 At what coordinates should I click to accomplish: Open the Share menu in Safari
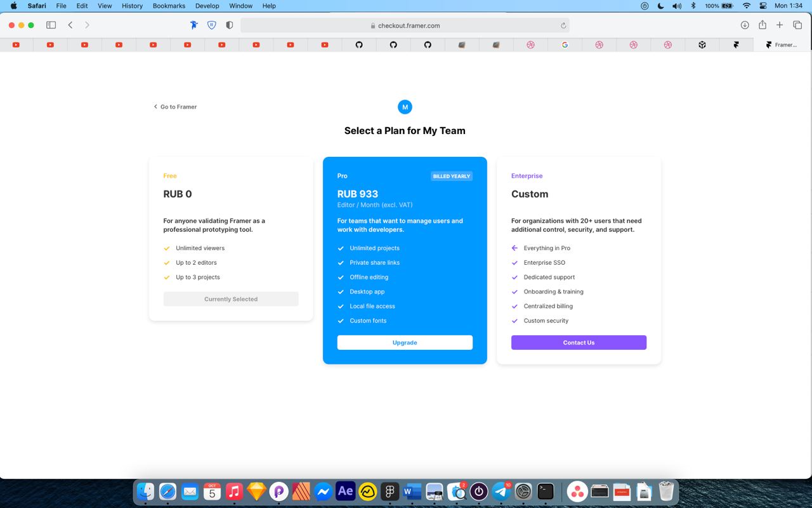(763, 25)
